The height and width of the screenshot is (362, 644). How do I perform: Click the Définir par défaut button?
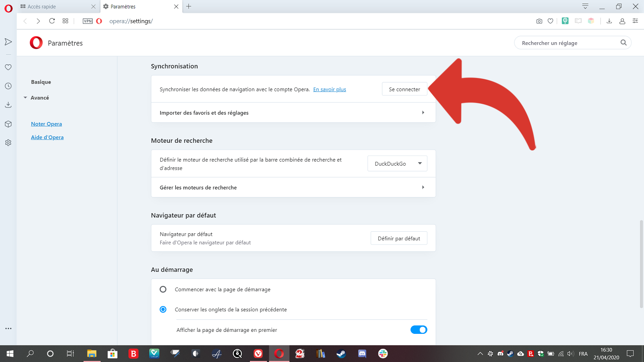tap(399, 238)
